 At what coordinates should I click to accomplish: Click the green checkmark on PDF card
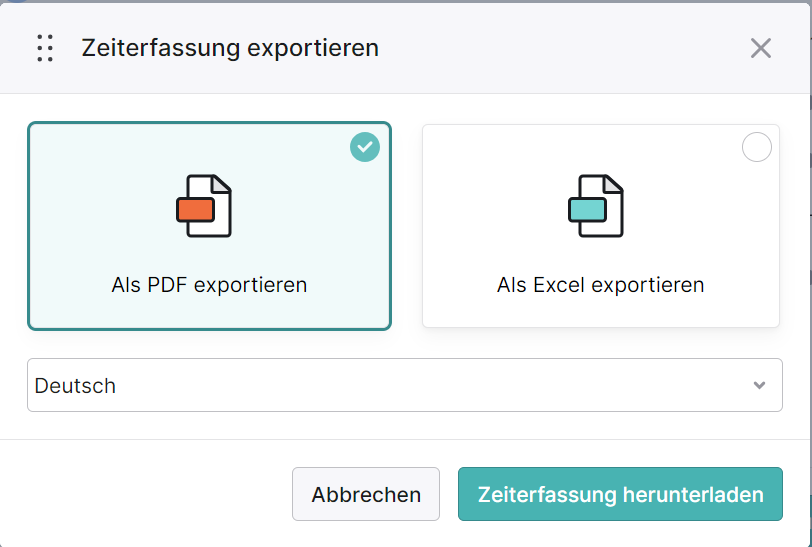coord(365,147)
